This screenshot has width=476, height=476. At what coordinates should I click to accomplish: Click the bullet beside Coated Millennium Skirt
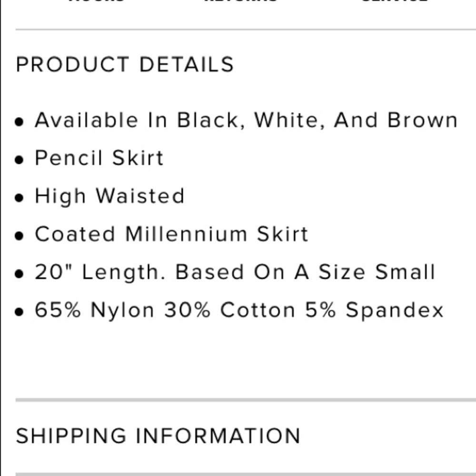click(x=19, y=236)
